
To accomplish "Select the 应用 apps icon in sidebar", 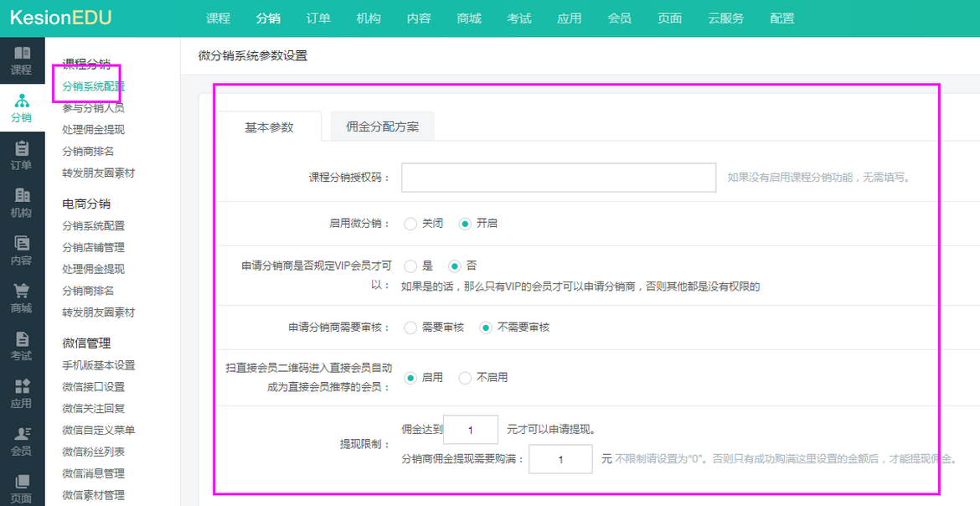I will coord(22,387).
